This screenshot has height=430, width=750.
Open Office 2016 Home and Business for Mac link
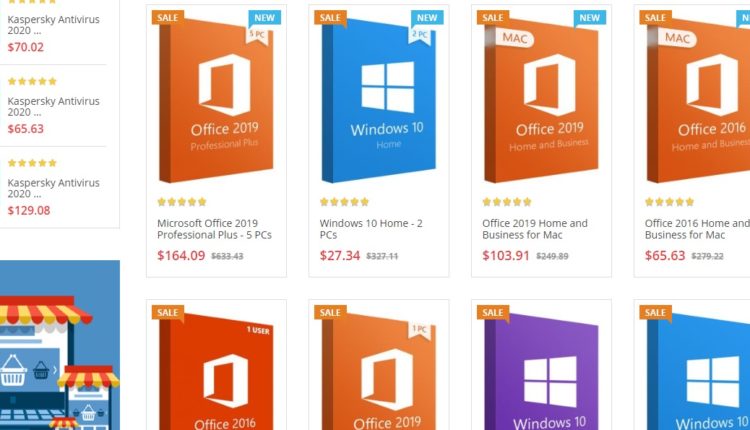[x=697, y=229]
